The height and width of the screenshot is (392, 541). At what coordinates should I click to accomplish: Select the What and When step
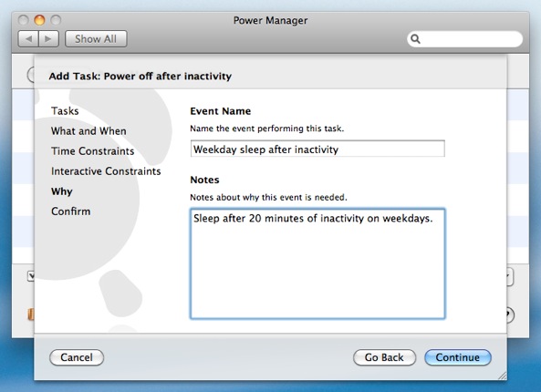[88, 131]
